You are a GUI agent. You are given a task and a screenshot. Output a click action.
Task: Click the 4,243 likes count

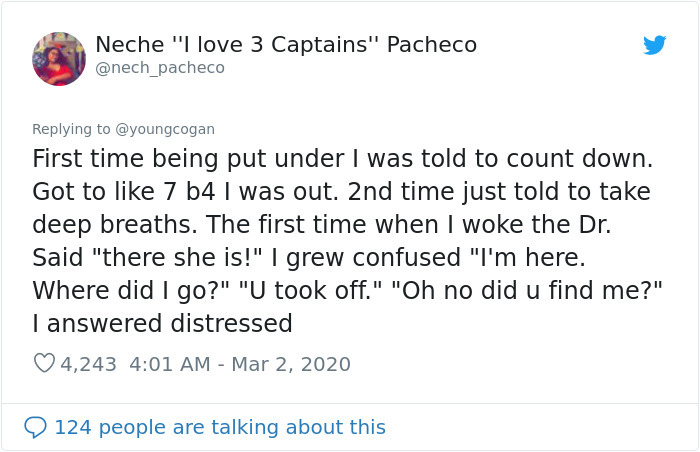(x=89, y=364)
